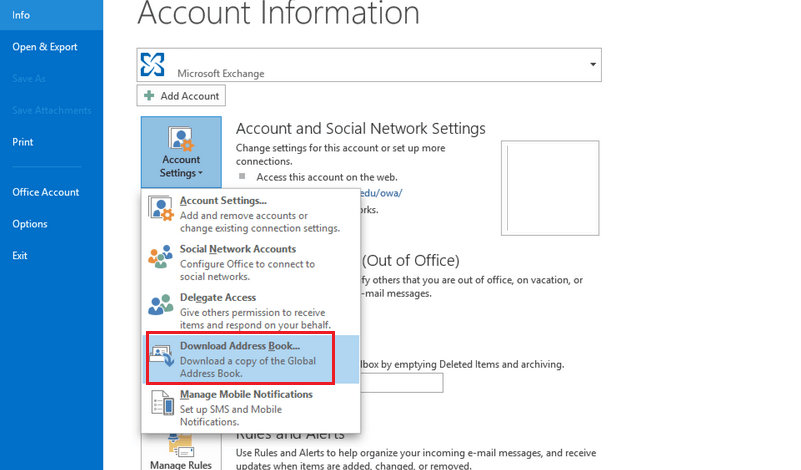
Task: Choose Social Network Accounts menu entry
Action: tap(251, 263)
